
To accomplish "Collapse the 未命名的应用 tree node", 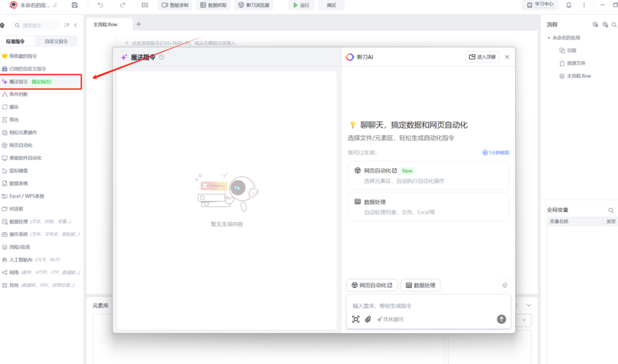I will 549,38.
